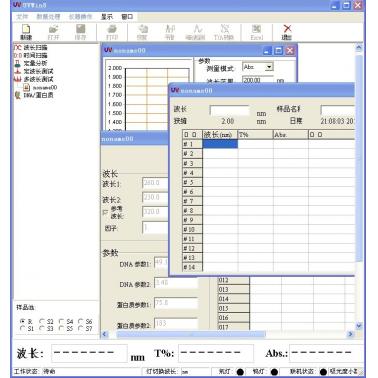Viewport: 378px width, 378px height.
Task: Click the 蛋白质参数2 input field
Action: (176, 324)
